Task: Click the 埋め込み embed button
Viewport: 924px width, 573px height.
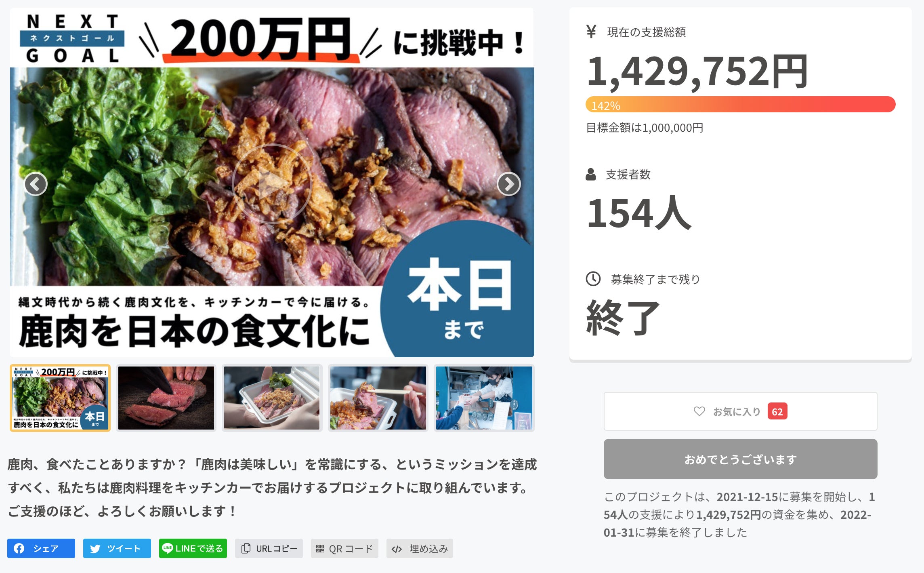Action: click(420, 548)
